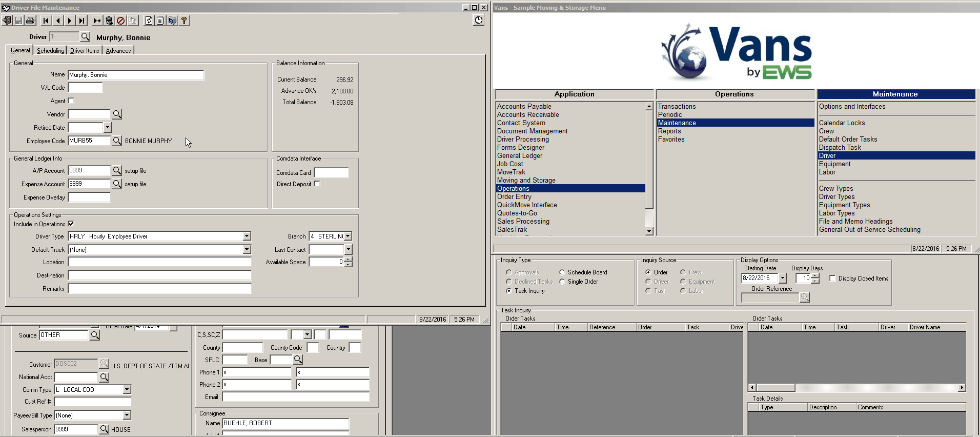
Task: Click the refresh page toolbar icon
Action: 149,21
